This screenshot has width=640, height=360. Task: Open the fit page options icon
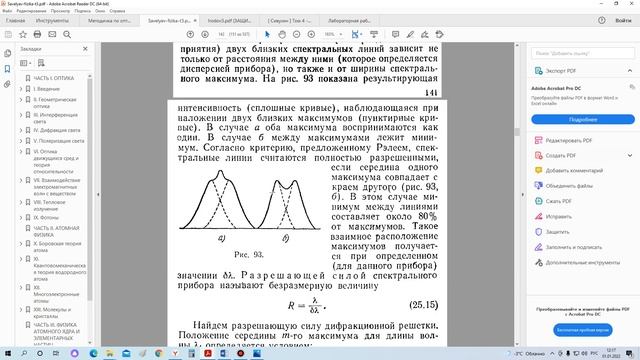[x=356, y=35]
